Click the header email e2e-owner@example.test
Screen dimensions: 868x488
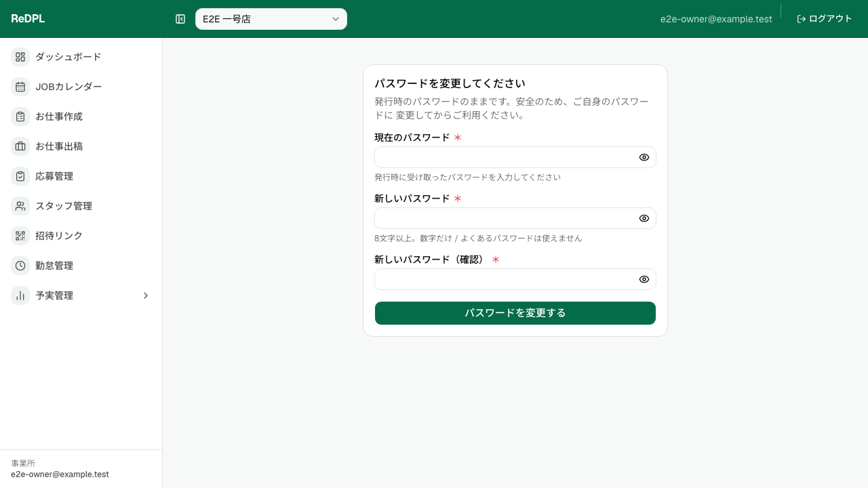716,19
